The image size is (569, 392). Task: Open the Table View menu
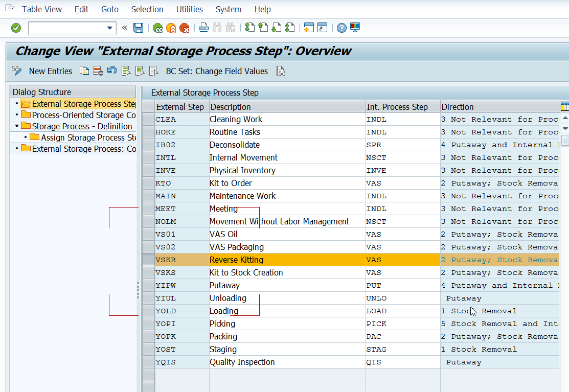click(x=42, y=9)
